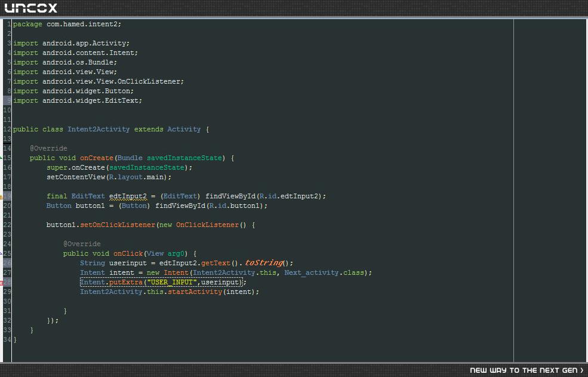Click the override marker beside line 25
Image resolution: width=588 pixels, height=377 pixels.
[1, 253]
